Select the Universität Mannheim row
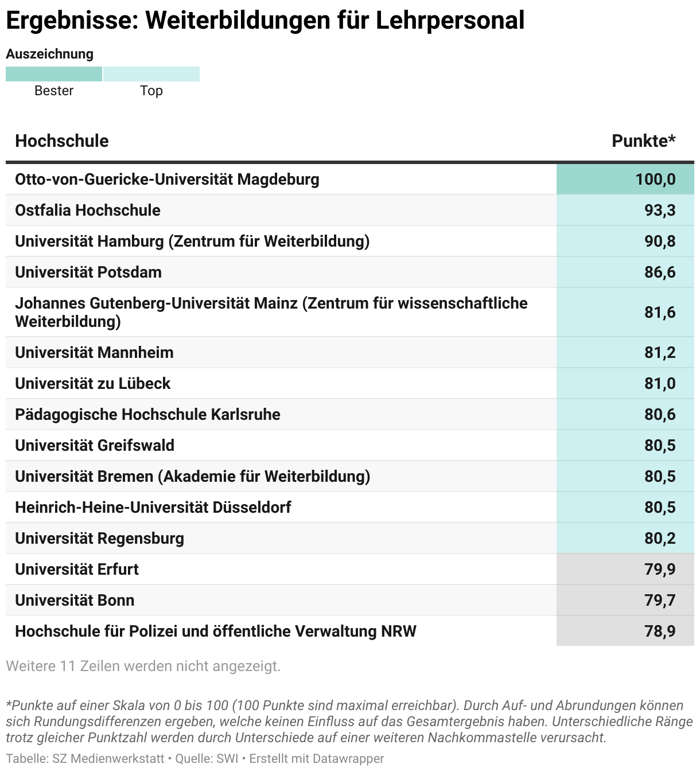 point(350,352)
